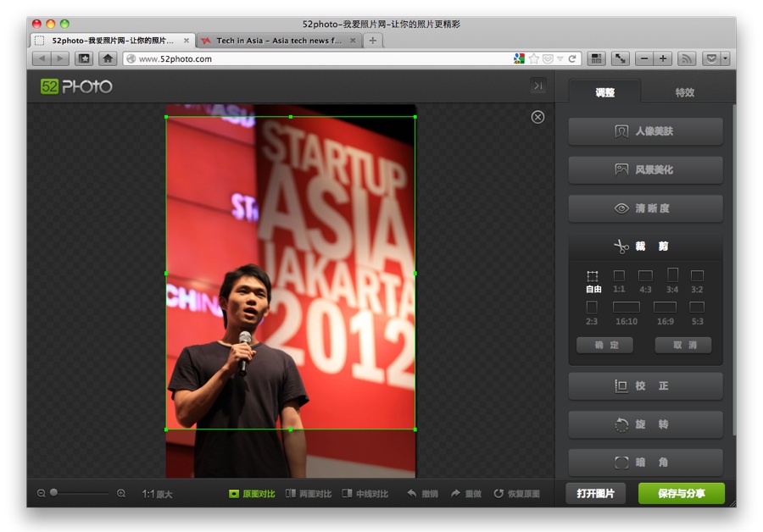Image resolution: width=763 pixels, height=532 pixels.
Task: Click the reload icon in address bar
Action: pos(572,58)
